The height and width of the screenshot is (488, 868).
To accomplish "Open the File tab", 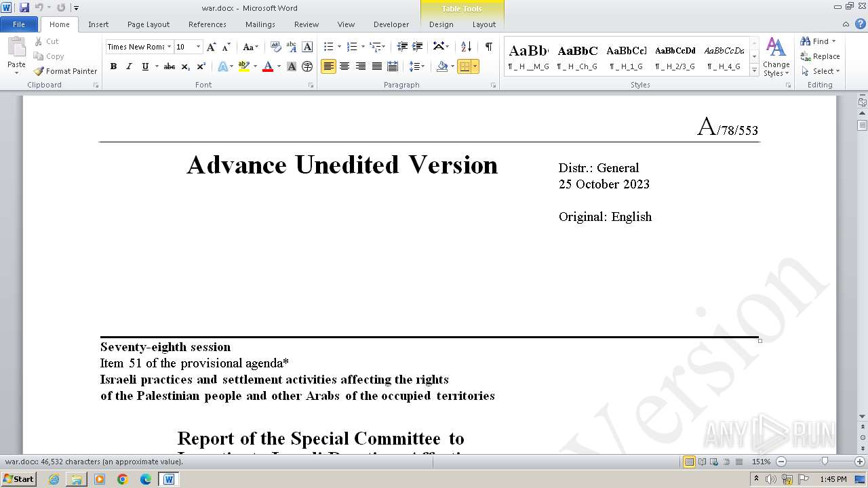I will (x=19, y=24).
